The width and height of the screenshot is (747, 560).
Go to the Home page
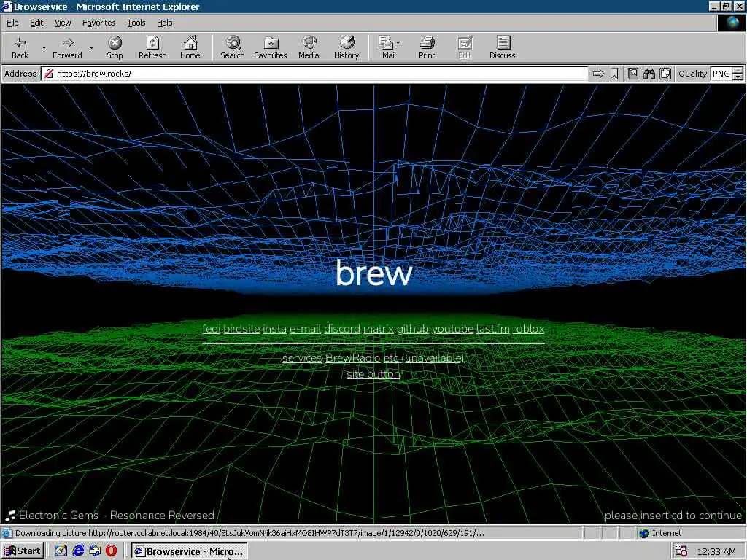pos(190,47)
